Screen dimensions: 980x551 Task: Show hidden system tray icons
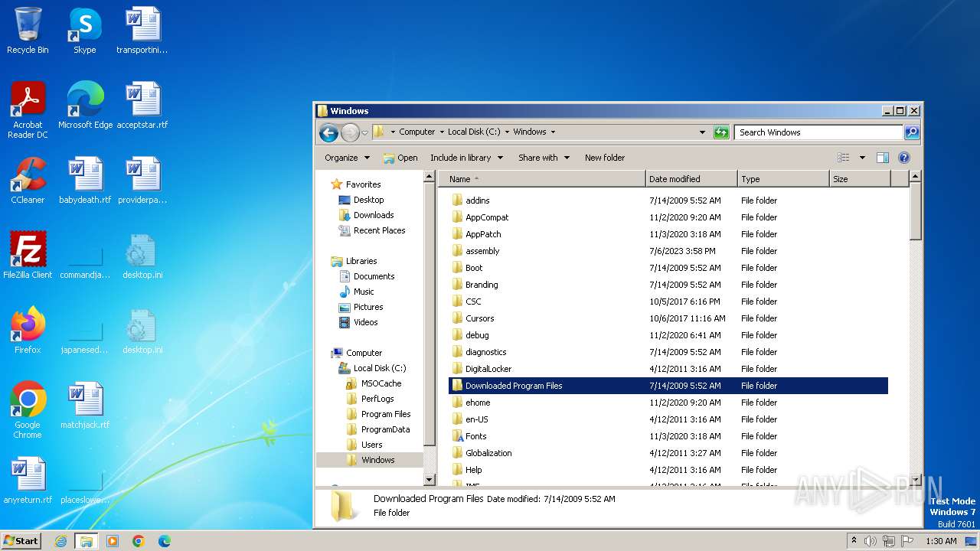854,541
